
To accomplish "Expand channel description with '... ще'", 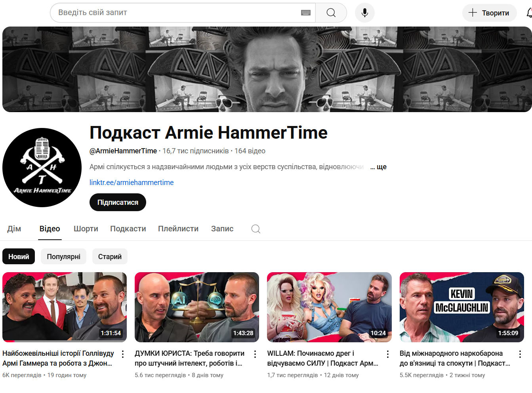I will point(379,167).
